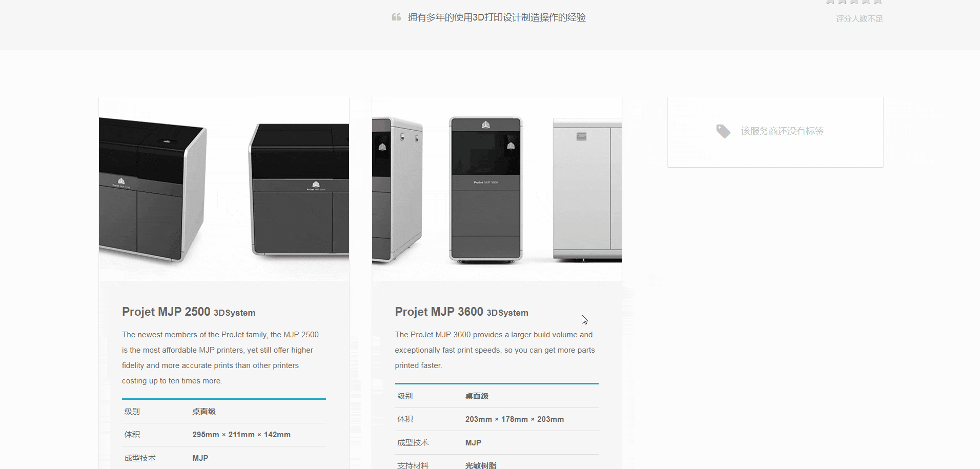Open the Projet MJP 3600 title
The height and width of the screenshot is (469, 980).
(439, 312)
